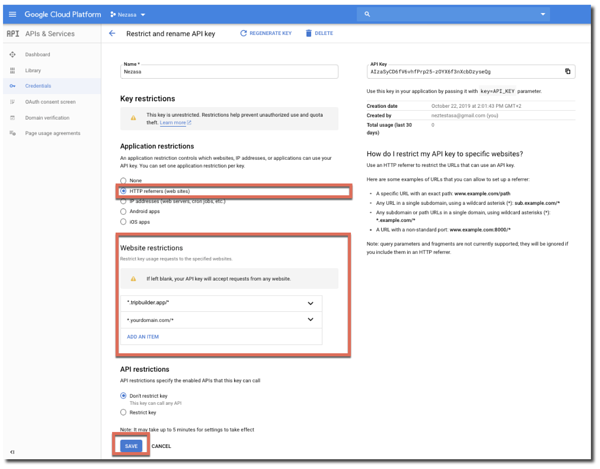The image size is (600, 469).
Task: Click into the Name input field
Action: pyautogui.click(x=229, y=72)
